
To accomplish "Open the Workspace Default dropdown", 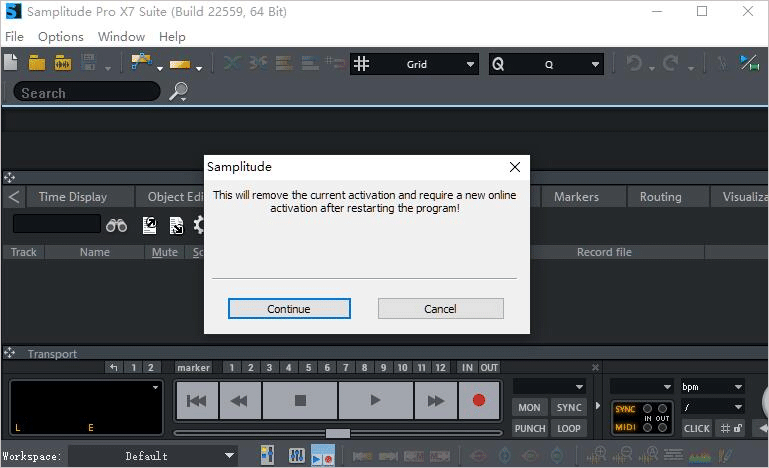I will point(153,456).
